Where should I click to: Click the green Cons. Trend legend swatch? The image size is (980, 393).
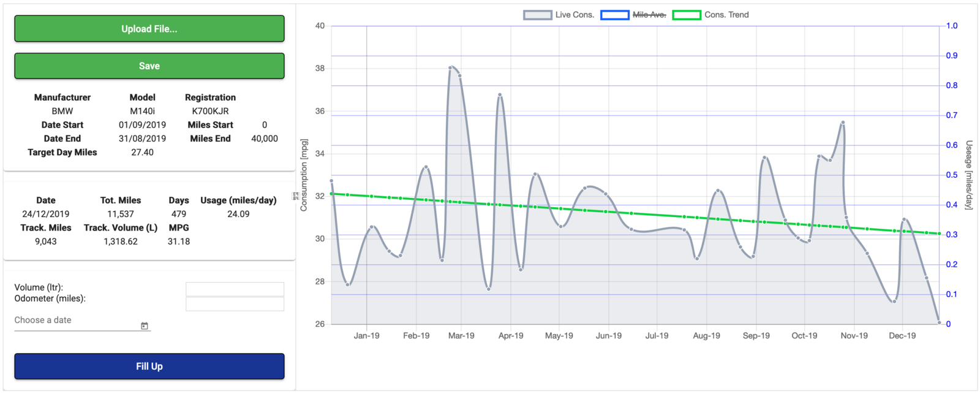click(x=687, y=15)
